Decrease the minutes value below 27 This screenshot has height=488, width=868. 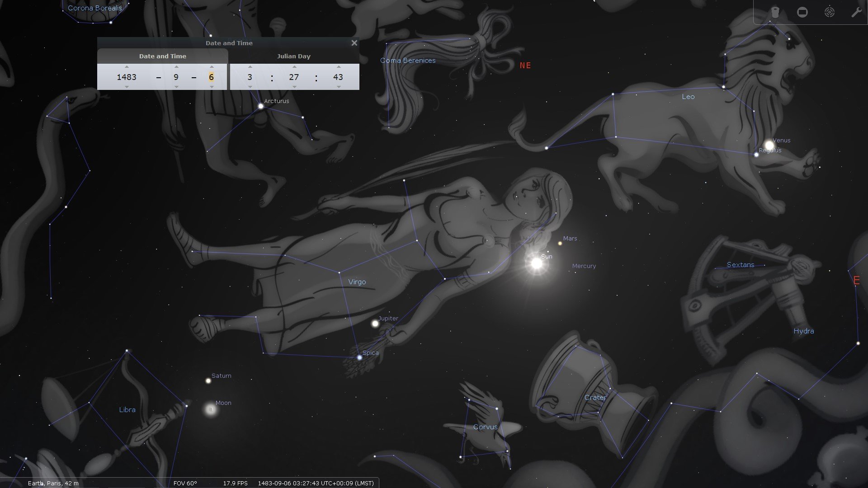pyautogui.click(x=294, y=87)
